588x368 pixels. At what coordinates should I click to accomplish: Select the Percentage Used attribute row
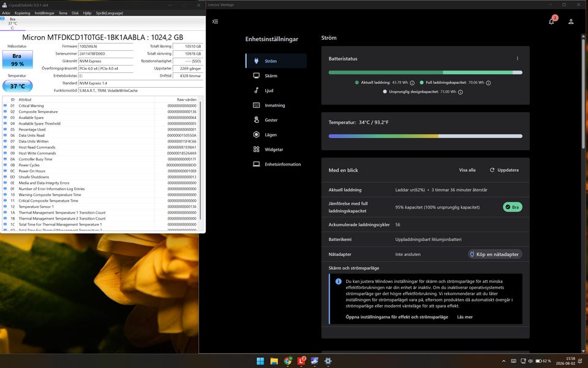click(x=100, y=129)
